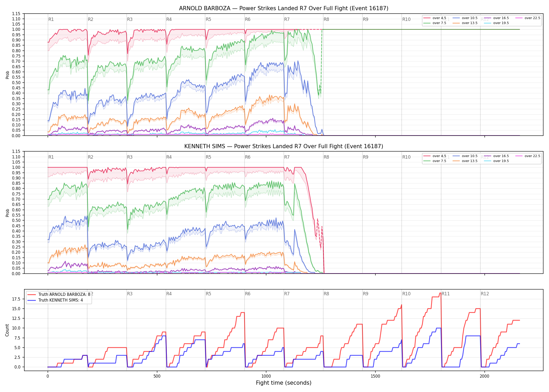This screenshot has height=392, width=549.
Task: Select 'over 13.5' in Barboza chart legend
Action: tap(465, 23)
